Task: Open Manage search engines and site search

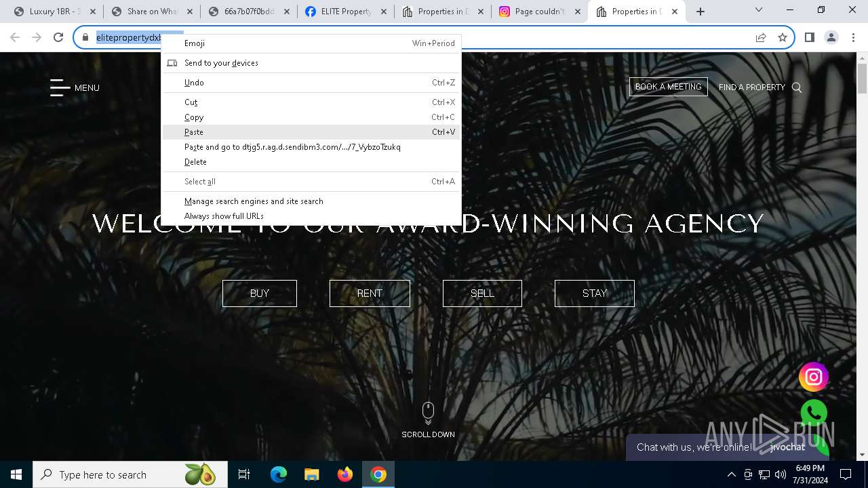Action: point(311,201)
